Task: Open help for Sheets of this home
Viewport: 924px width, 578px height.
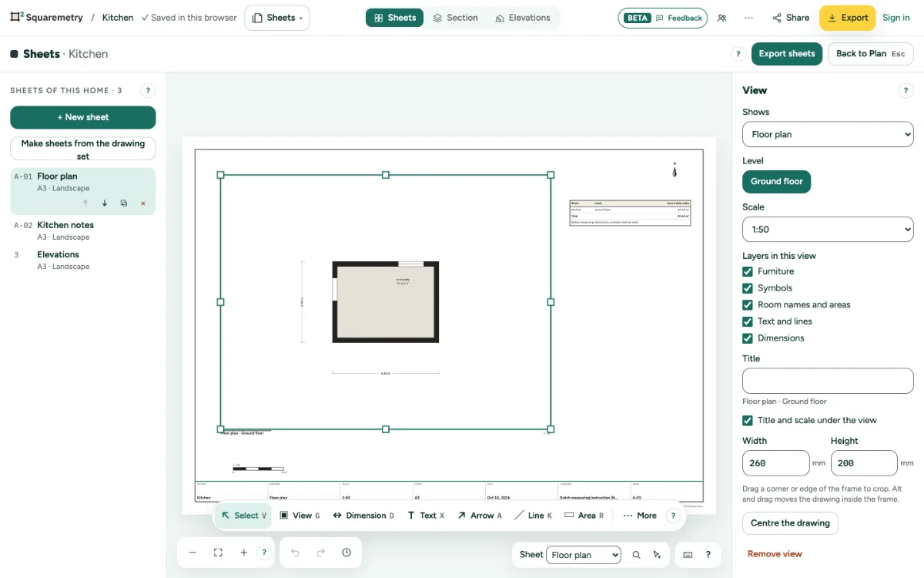Action: pyautogui.click(x=148, y=90)
